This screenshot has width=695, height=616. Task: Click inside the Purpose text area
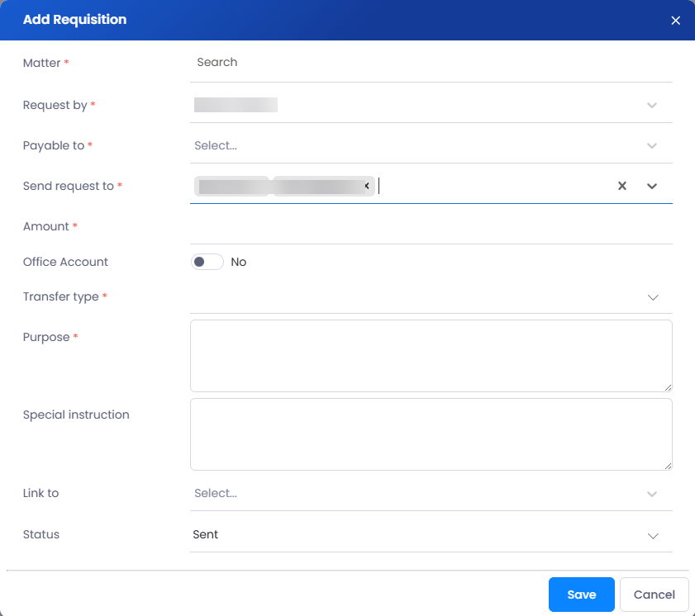coord(431,356)
